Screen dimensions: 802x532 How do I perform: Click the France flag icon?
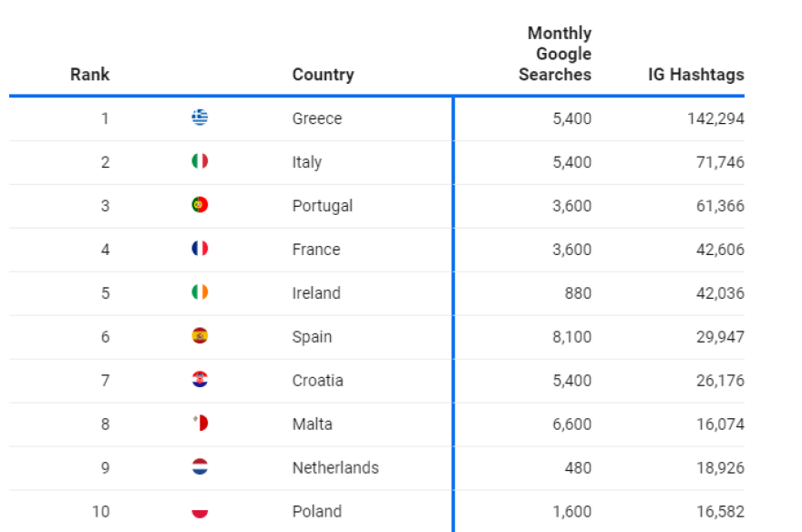click(x=200, y=249)
